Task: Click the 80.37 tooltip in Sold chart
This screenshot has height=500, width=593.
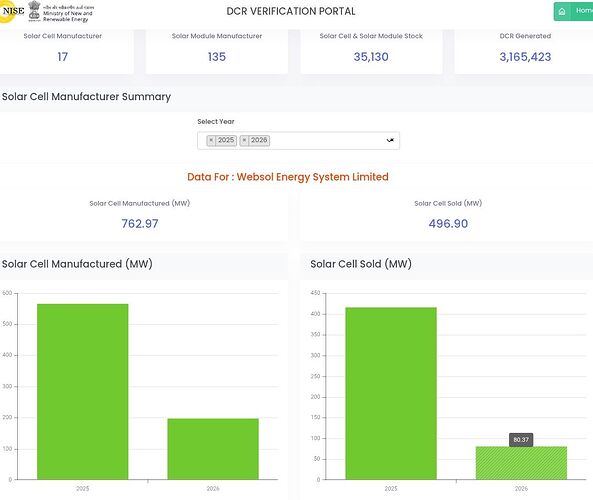Action: [x=521, y=439]
